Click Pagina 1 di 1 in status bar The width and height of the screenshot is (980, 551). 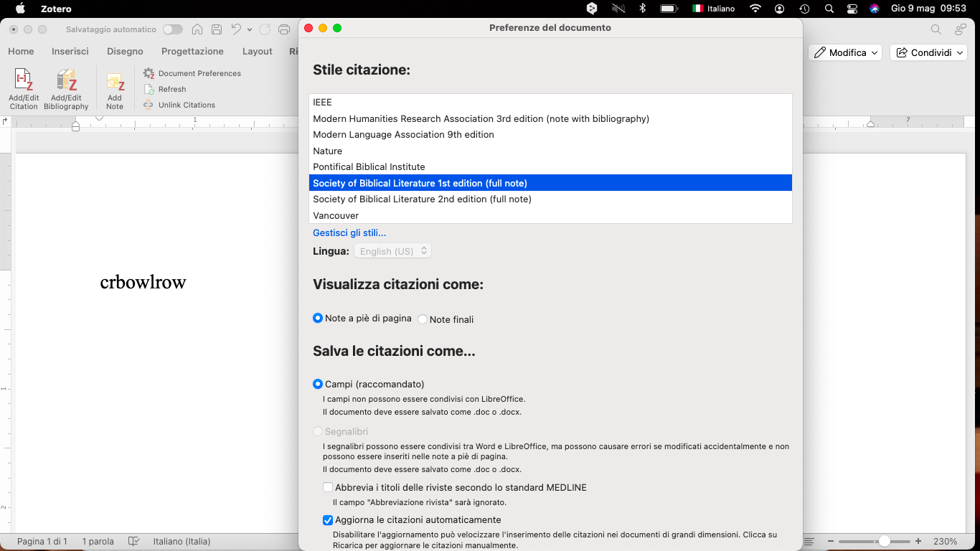click(x=42, y=542)
